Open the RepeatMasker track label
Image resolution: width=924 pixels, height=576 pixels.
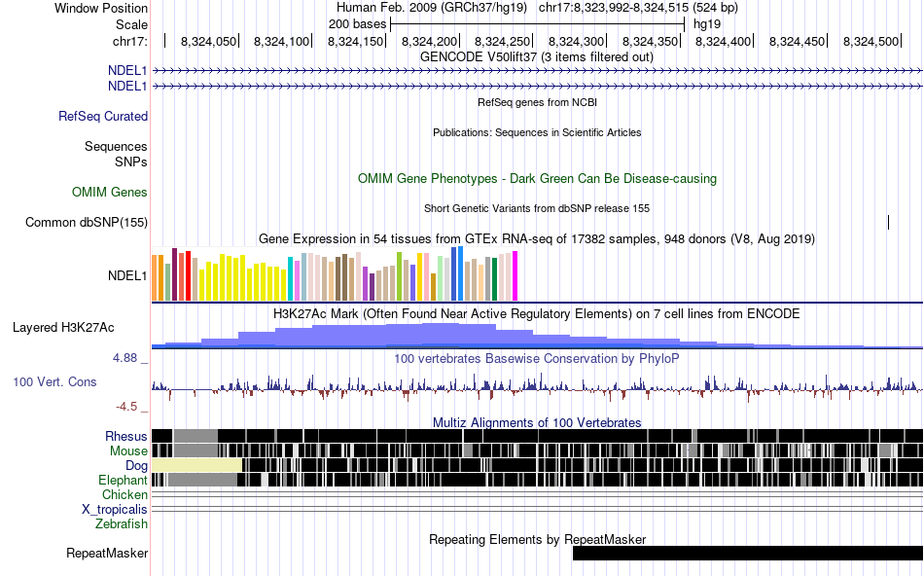107,553
